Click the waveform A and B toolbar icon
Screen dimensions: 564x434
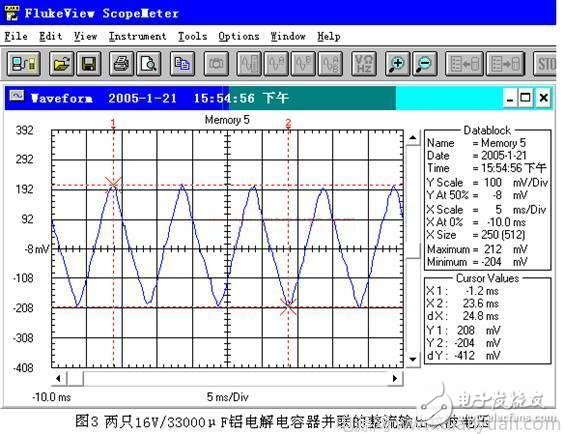point(331,64)
